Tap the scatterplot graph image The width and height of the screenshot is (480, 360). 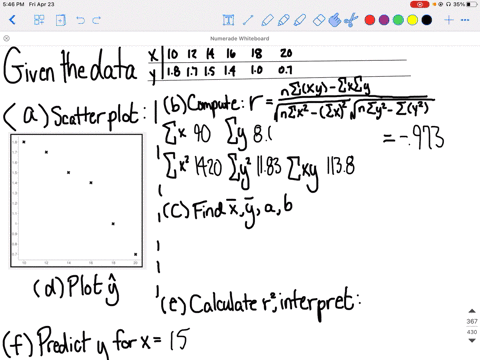tap(76, 201)
